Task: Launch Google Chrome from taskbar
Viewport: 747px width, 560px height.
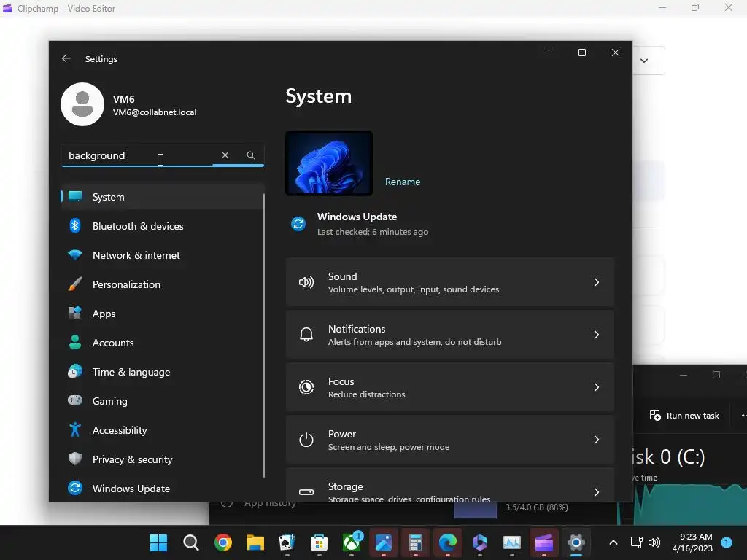Action: (223, 542)
